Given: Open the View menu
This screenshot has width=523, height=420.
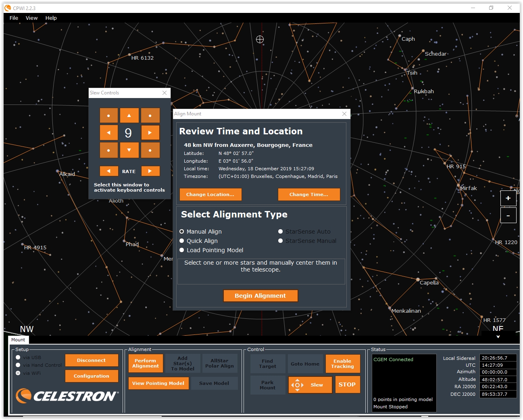Looking at the screenshot, I should (31, 18).
